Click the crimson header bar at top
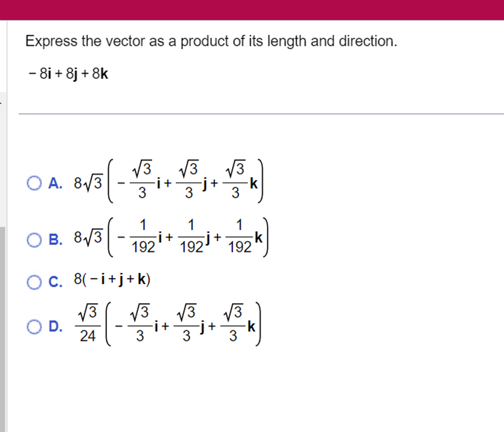 pos(252,9)
